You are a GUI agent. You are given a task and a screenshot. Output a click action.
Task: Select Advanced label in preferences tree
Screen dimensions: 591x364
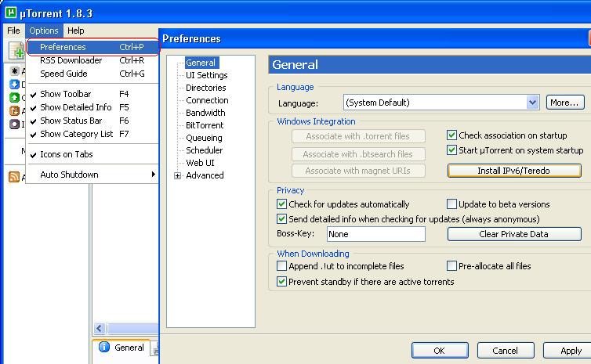[205, 175]
